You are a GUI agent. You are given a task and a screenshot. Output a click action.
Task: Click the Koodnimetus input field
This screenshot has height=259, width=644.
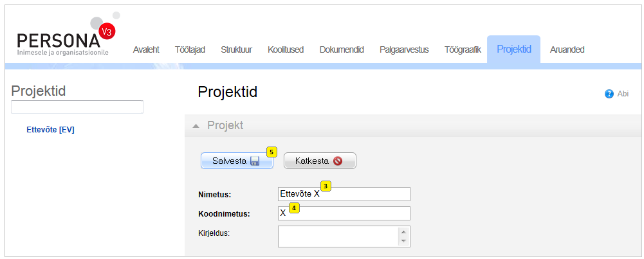pos(344,213)
